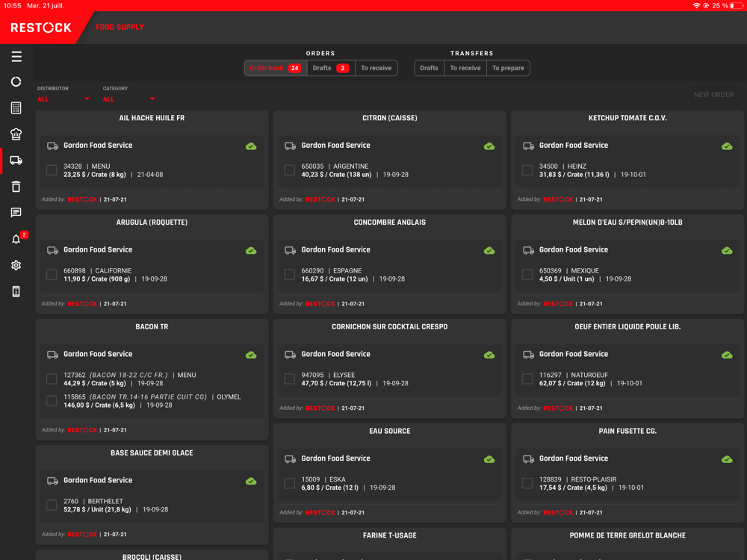Image resolution: width=747 pixels, height=560 pixels.
Task: Open the Distributor ALL dropdown
Action: click(63, 99)
